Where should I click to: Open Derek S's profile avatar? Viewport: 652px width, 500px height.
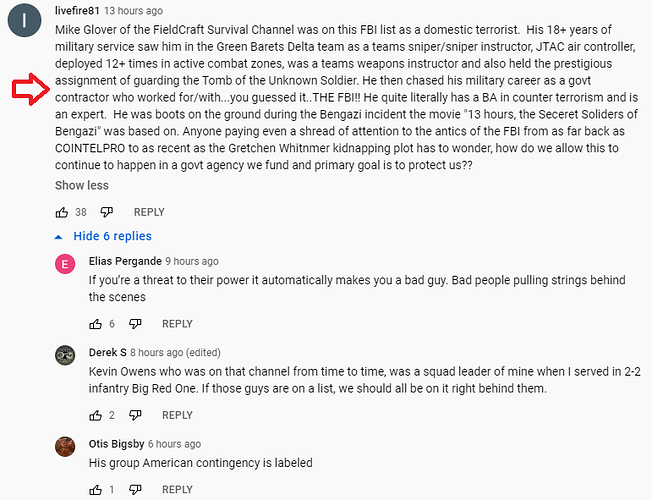click(x=65, y=355)
